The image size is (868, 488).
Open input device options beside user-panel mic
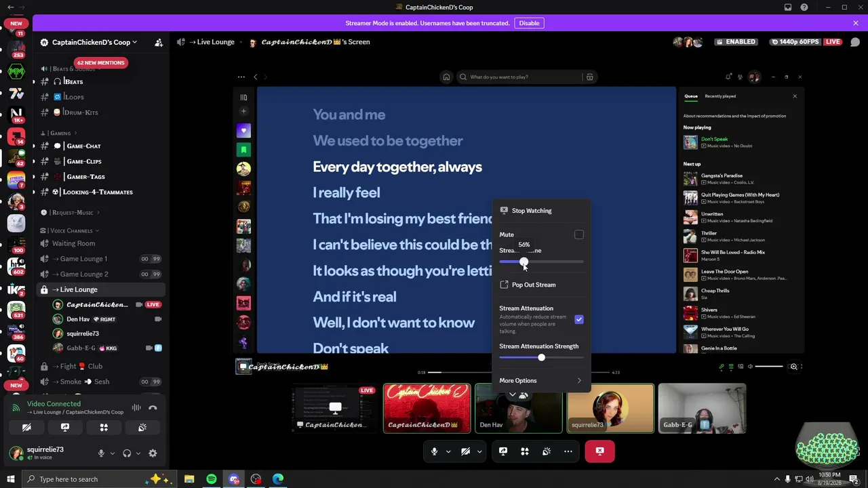(113, 453)
